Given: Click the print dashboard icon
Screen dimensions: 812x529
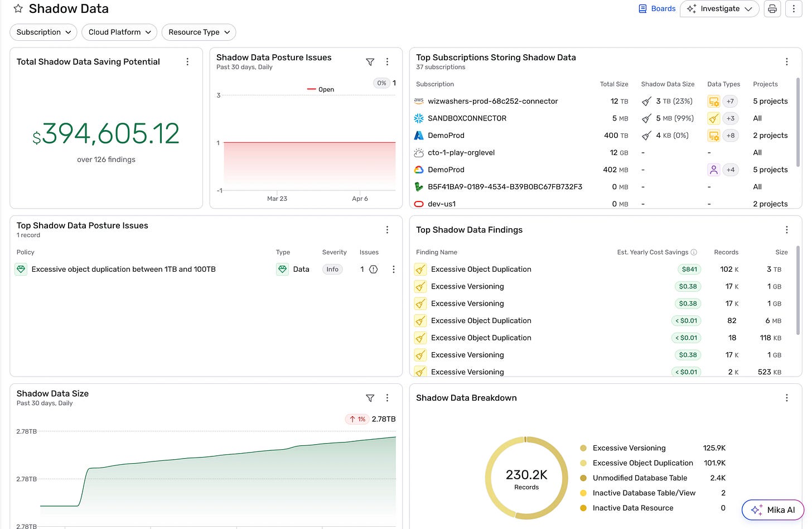Looking at the screenshot, I should [x=772, y=9].
